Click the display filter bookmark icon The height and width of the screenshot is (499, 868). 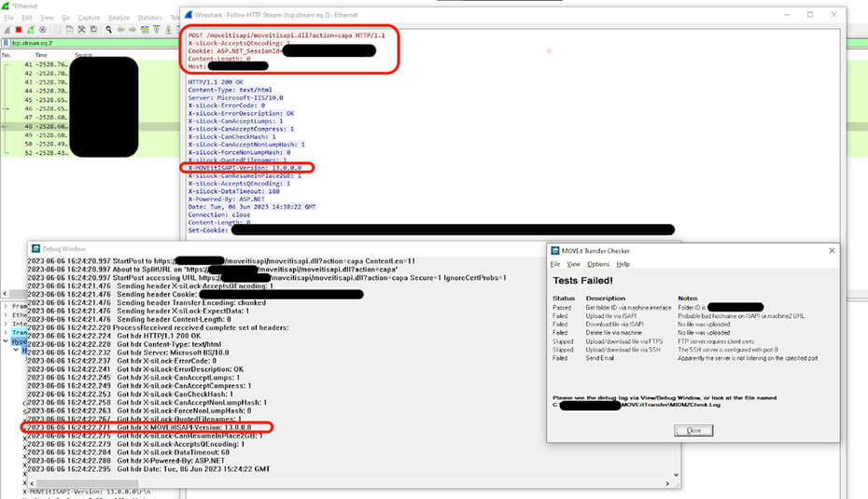click(7, 42)
